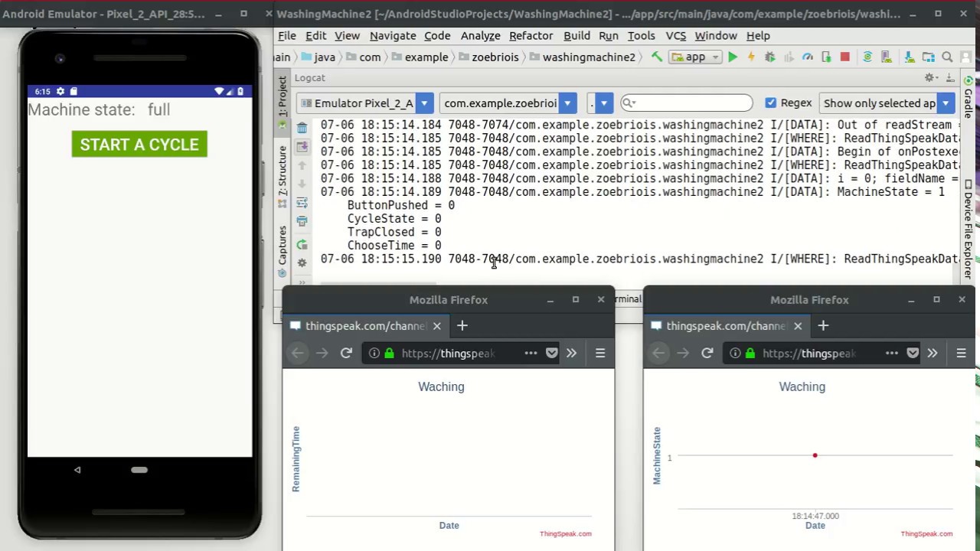Open the profiler gauge icon
The width and height of the screenshot is (980, 551).
tap(807, 57)
